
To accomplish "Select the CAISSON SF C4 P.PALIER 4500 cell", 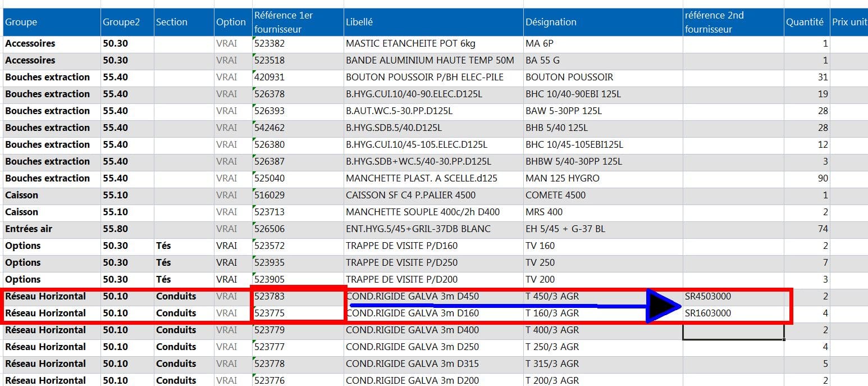I will (433, 195).
